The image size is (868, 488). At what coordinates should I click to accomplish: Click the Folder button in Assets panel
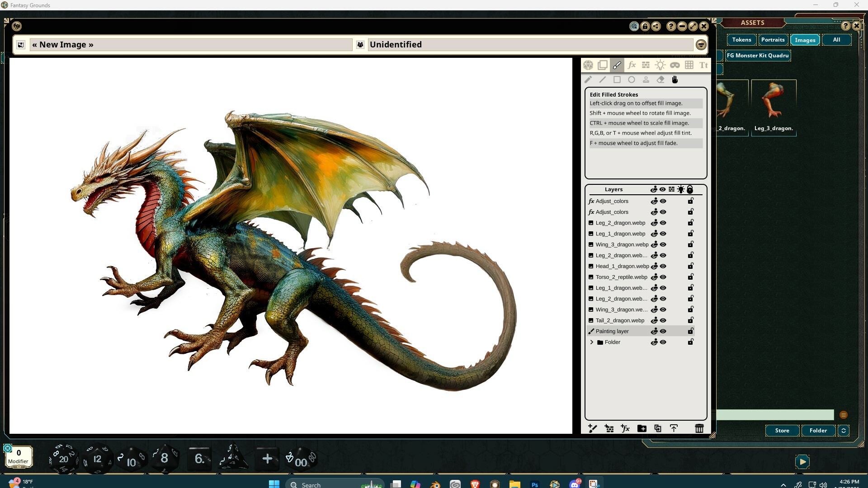pos(817,431)
